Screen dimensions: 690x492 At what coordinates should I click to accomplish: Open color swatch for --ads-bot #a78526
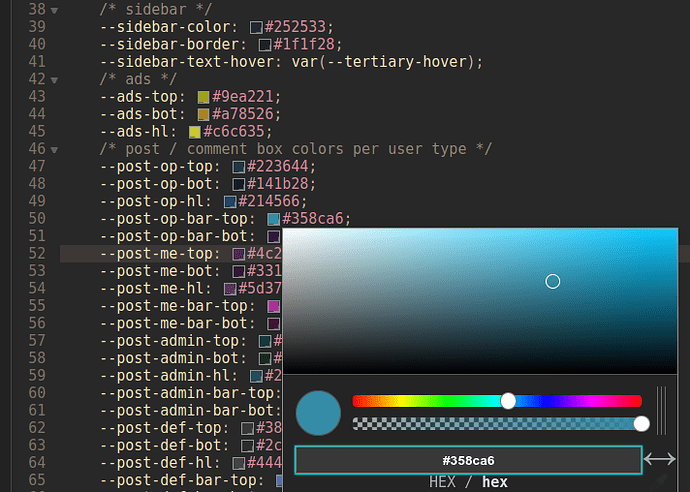coord(203,114)
